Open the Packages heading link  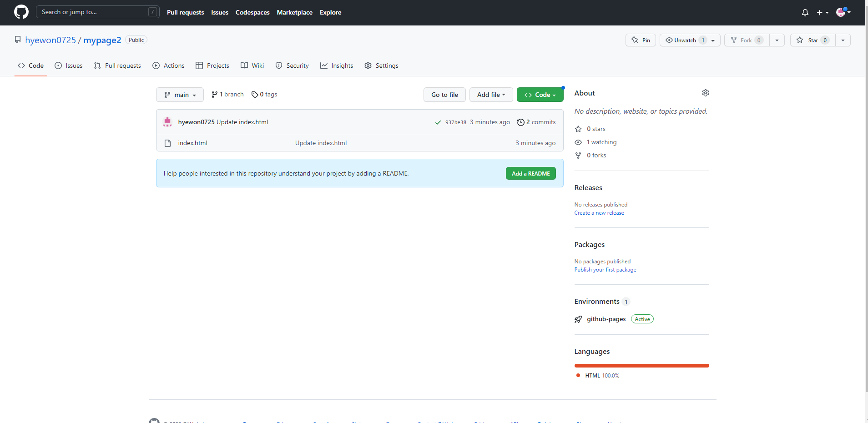[590, 245]
